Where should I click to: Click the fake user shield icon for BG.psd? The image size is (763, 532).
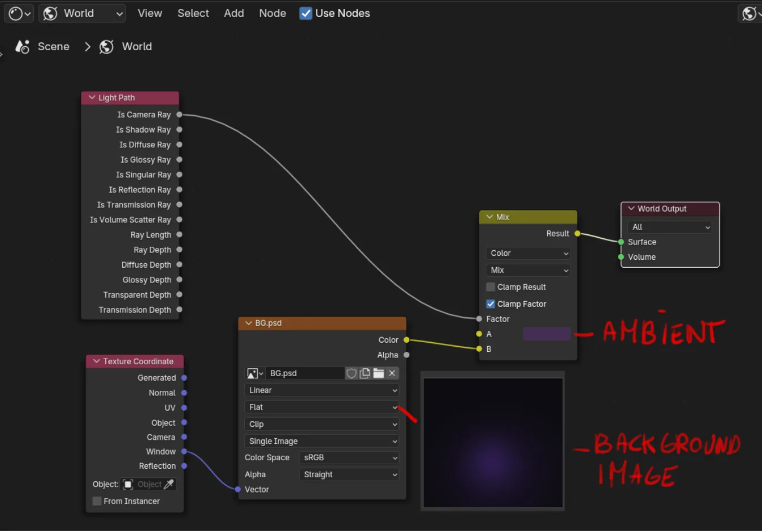tap(352, 373)
